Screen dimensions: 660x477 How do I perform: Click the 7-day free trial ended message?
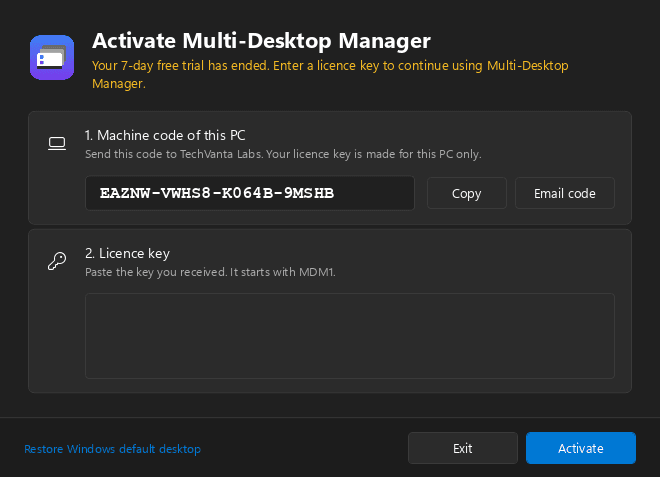[330, 75]
